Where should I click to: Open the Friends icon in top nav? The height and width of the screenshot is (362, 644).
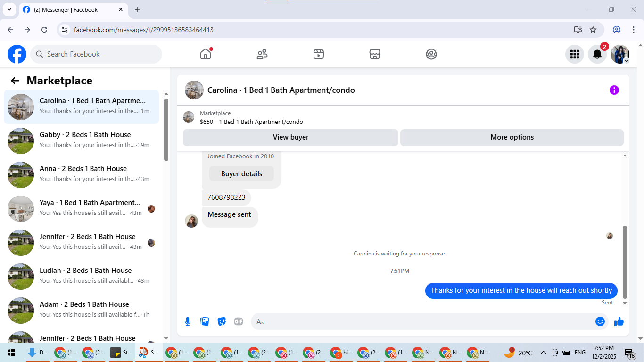[262, 54]
